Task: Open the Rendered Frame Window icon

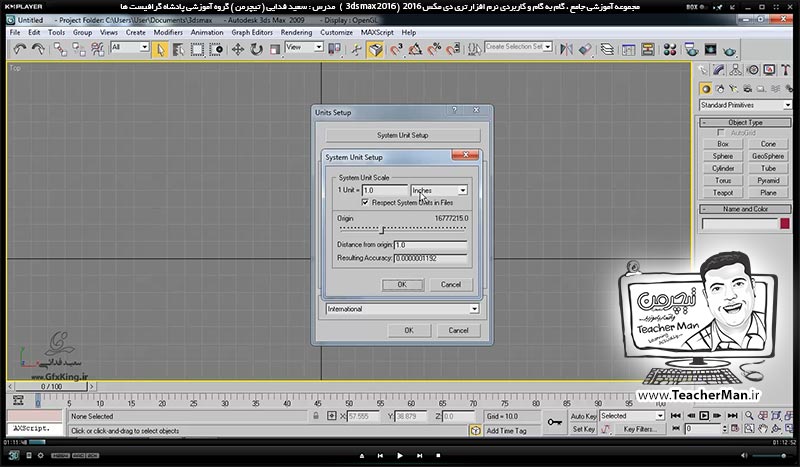Action: pos(710,50)
